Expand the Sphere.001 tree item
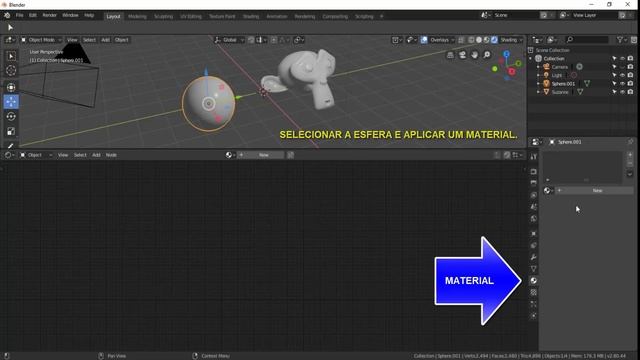The height and width of the screenshot is (360, 640). click(538, 84)
